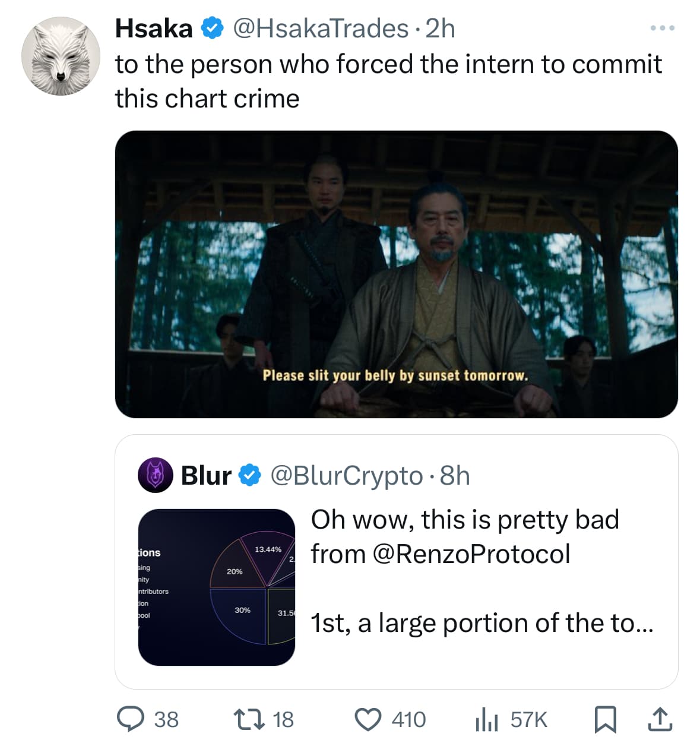Image resolution: width=700 pixels, height=746 pixels.
Task: Like Hsaka's tweet
Action: [371, 719]
